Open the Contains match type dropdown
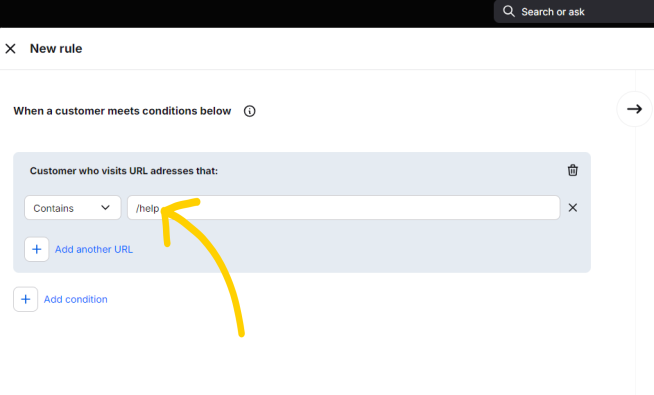 pyautogui.click(x=73, y=208)
